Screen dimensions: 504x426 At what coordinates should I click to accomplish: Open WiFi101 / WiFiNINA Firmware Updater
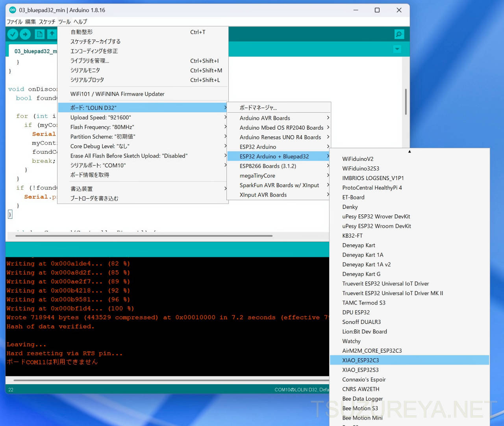pos(143,94)
